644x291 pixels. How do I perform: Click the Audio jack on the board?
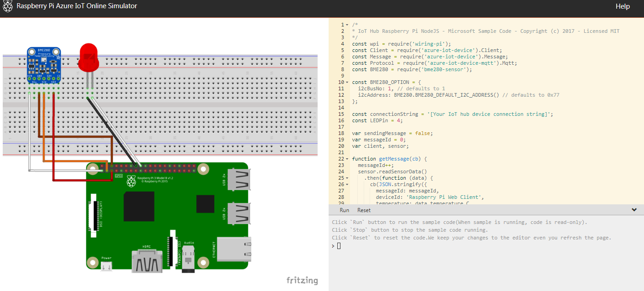188,259
